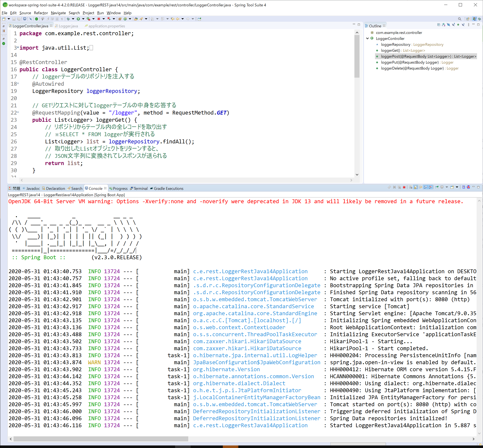Switch to the Debug perspective icon
The image size is (483, 448).
click(x=480, y=19)
